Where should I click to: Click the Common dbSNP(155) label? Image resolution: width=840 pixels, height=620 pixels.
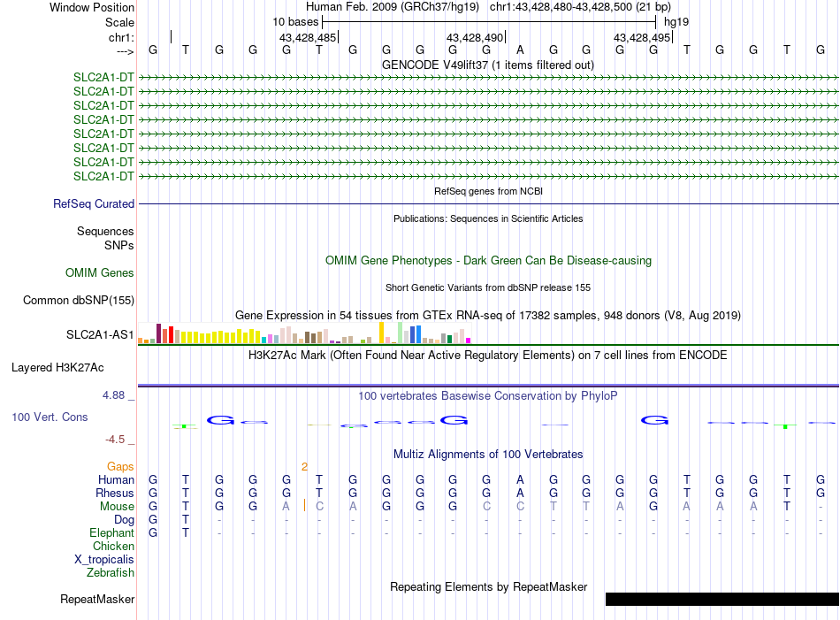pyautogui.click(x=78, y=300)
